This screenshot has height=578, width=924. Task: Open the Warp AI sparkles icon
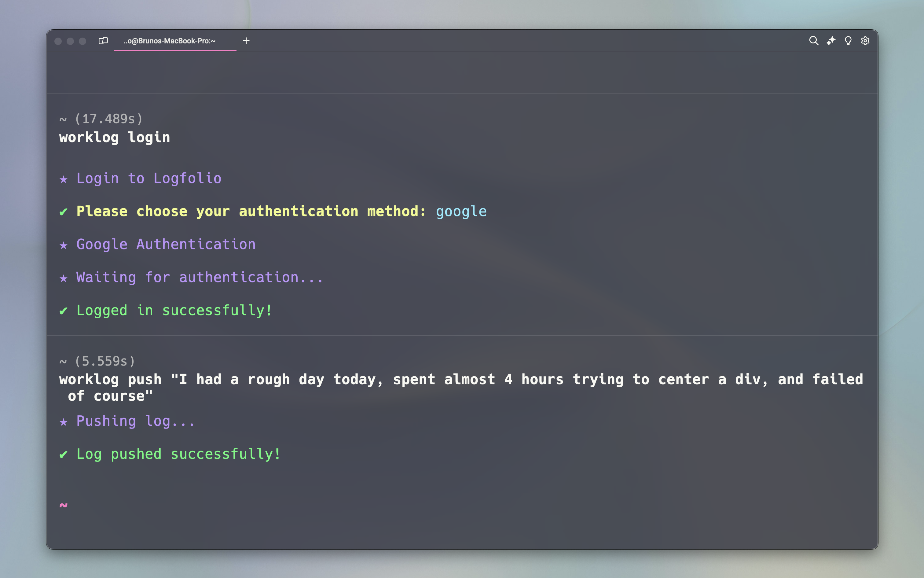tap(831, 41)
